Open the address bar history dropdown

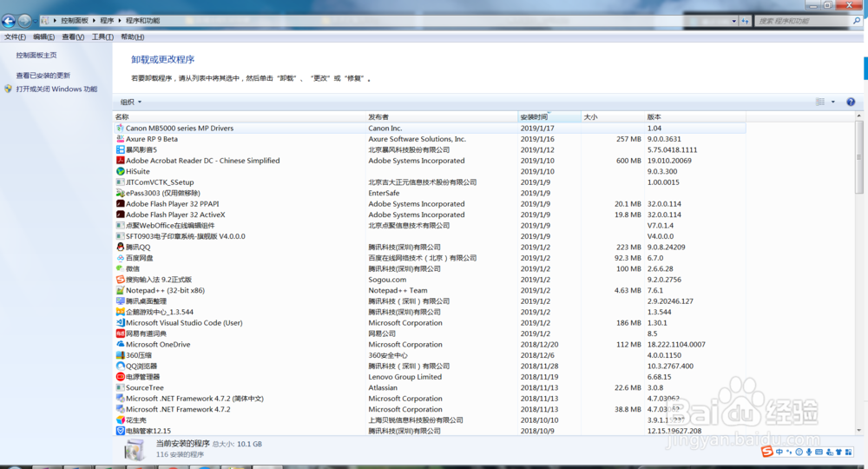click(x=734, y=21)
